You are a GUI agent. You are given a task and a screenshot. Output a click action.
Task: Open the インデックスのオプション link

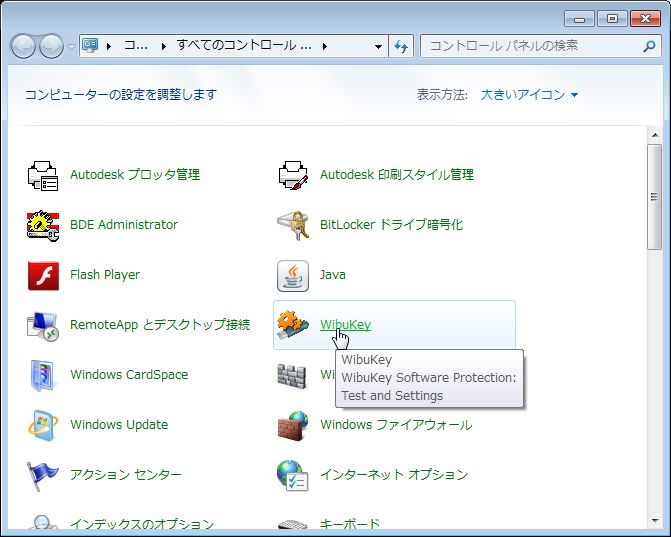(142, 524)
